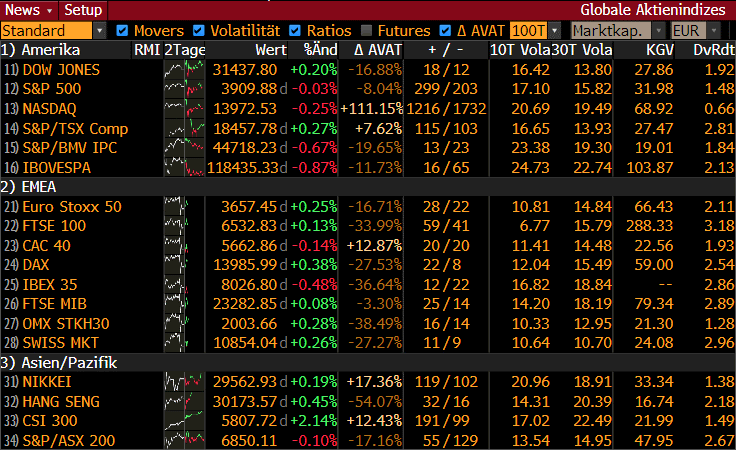Click S&P 500 movers 299 / 203
736x450 pixels.
[x=446, y=89]
